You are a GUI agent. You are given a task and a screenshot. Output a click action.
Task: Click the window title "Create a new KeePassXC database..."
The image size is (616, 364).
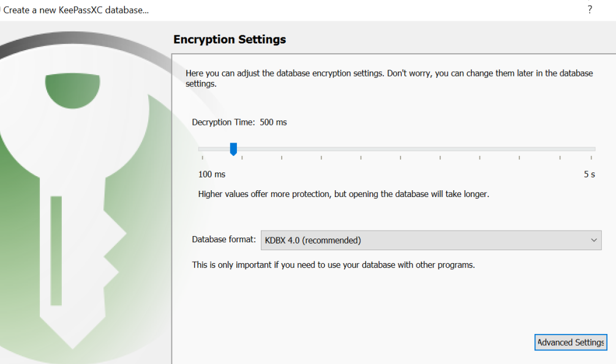tap(76, 10)
